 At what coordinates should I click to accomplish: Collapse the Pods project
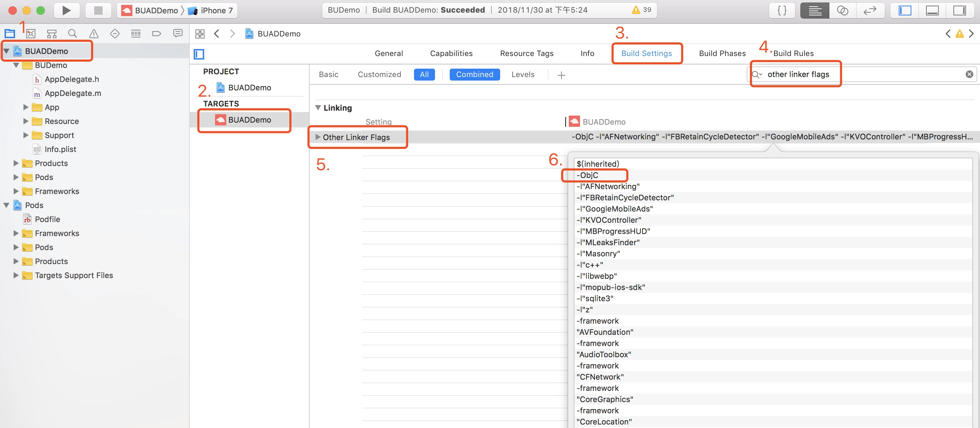pos(6,206)
